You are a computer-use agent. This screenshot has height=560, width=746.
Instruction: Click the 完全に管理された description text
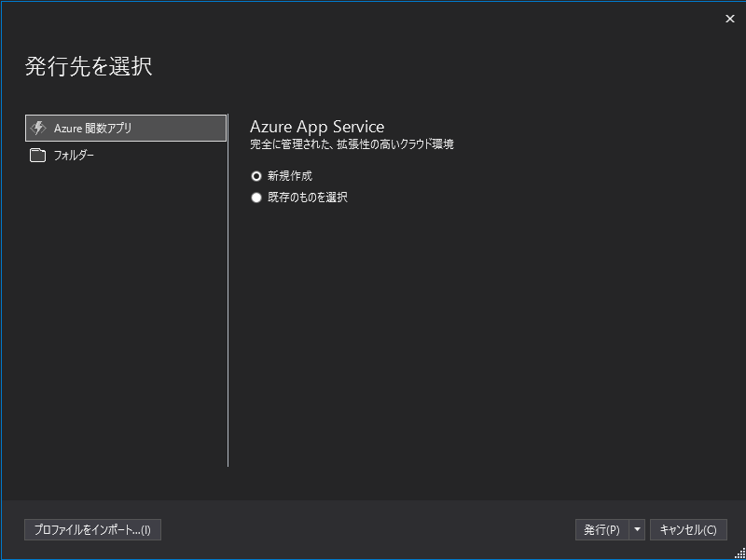pos(352,144)
